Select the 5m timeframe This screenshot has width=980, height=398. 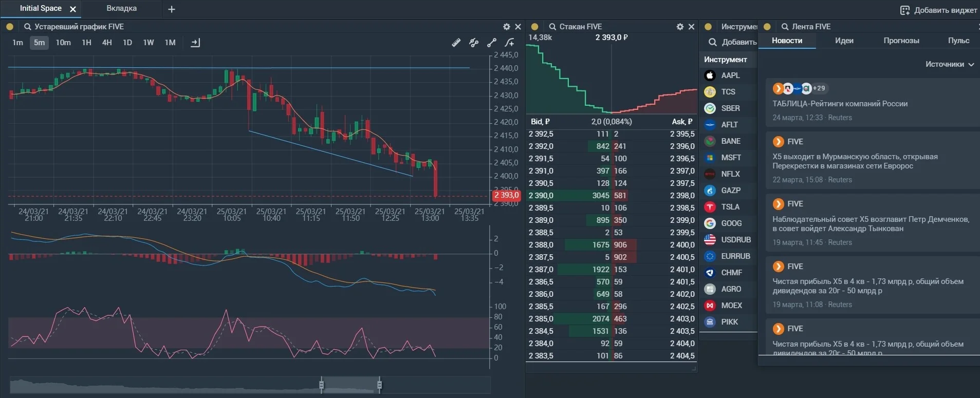click(x=39, y=43)
